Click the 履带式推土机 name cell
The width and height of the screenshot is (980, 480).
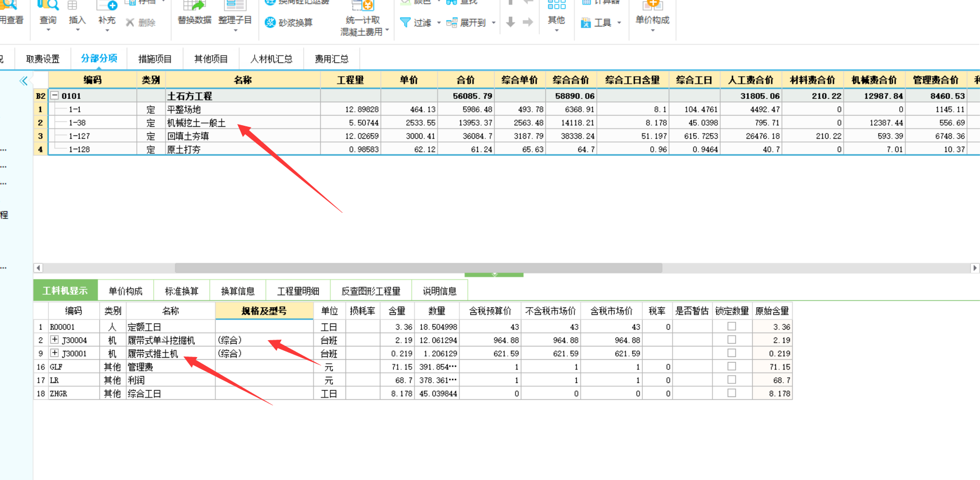tap(171, 354)
